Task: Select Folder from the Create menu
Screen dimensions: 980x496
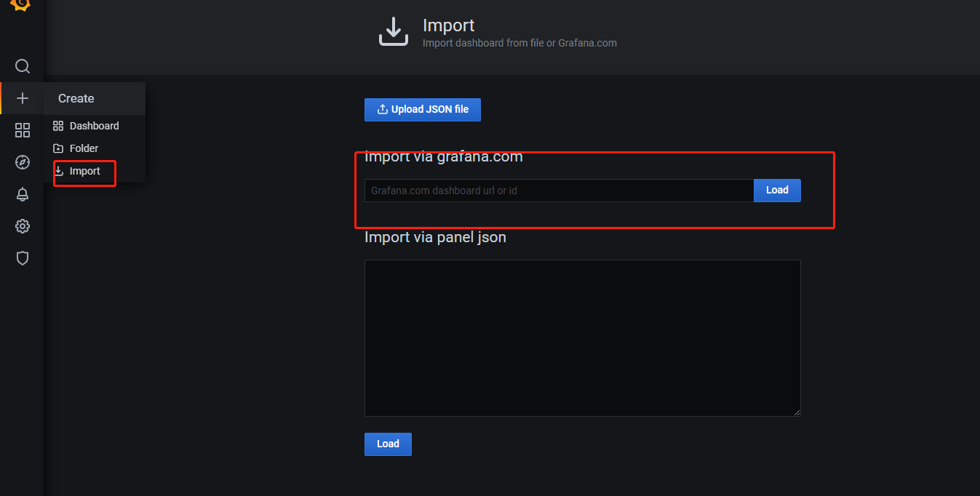Action: coord(95,148)
